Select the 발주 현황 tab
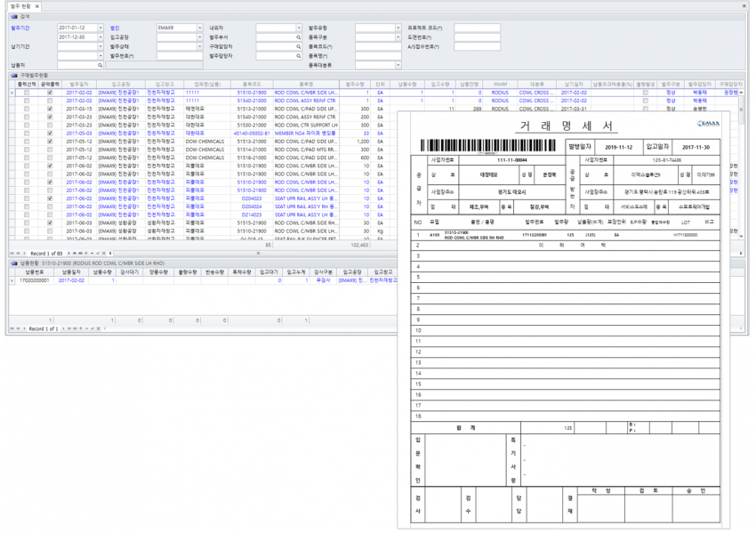Screen dimensions: 756x534 tap(20, 5)
